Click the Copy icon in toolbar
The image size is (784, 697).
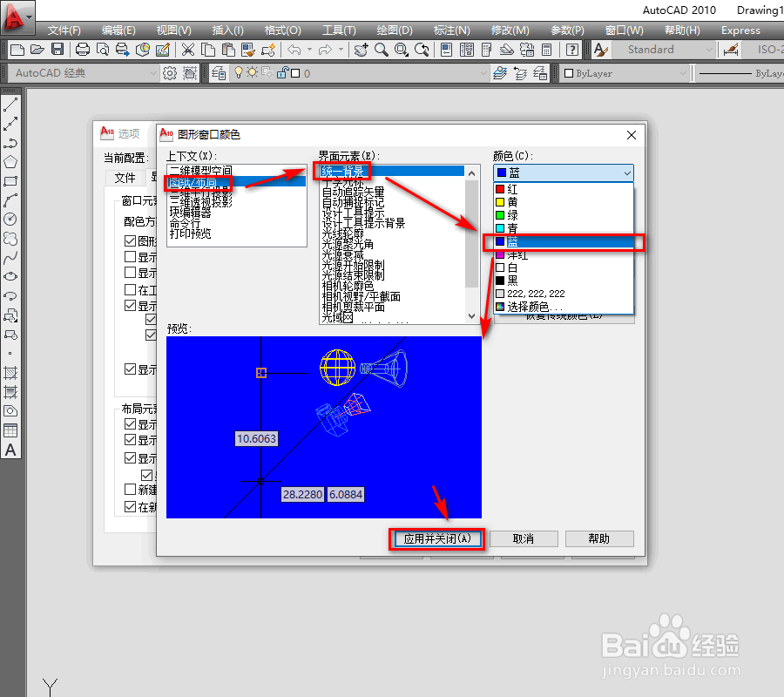208,50
